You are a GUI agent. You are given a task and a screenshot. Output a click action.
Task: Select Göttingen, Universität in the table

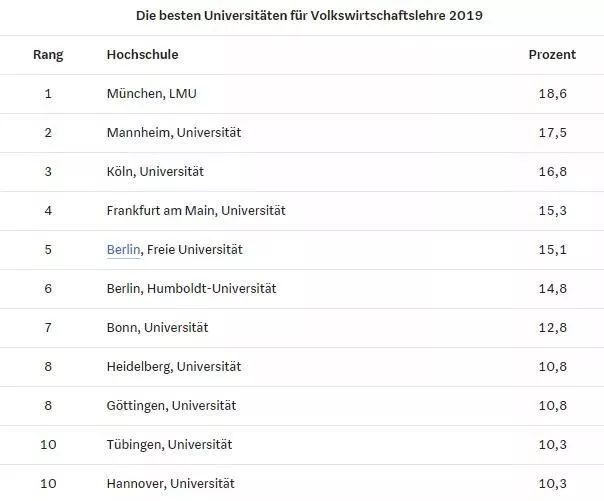[x=171, y=406]
